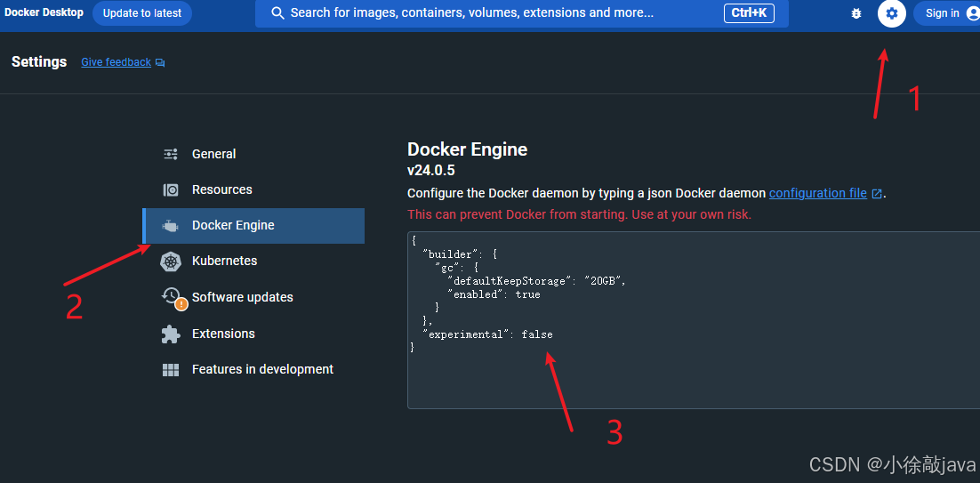Click the search images and containers field
The width and height of the screenshot is (980, 483).
point(522,13)
